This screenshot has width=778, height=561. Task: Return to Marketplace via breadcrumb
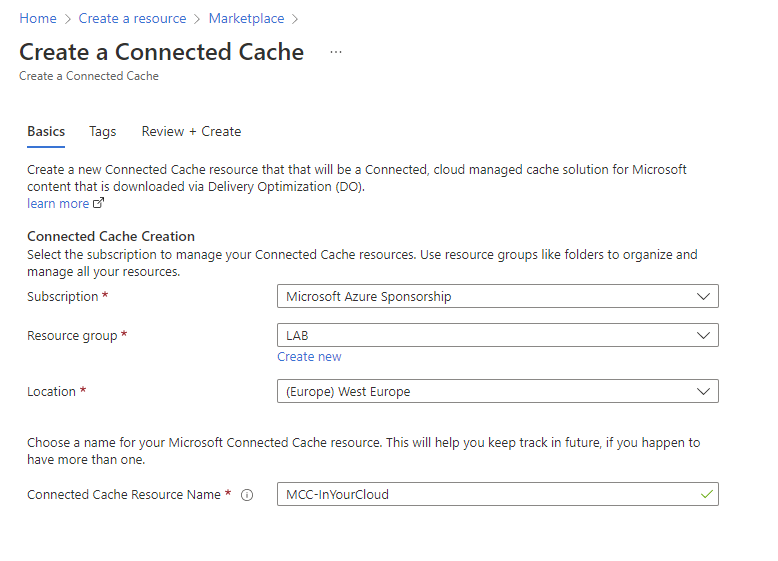tap(246, 18)
